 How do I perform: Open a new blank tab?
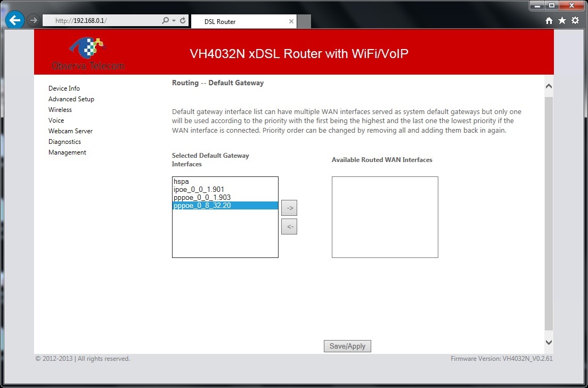click(x=304, y=21)
